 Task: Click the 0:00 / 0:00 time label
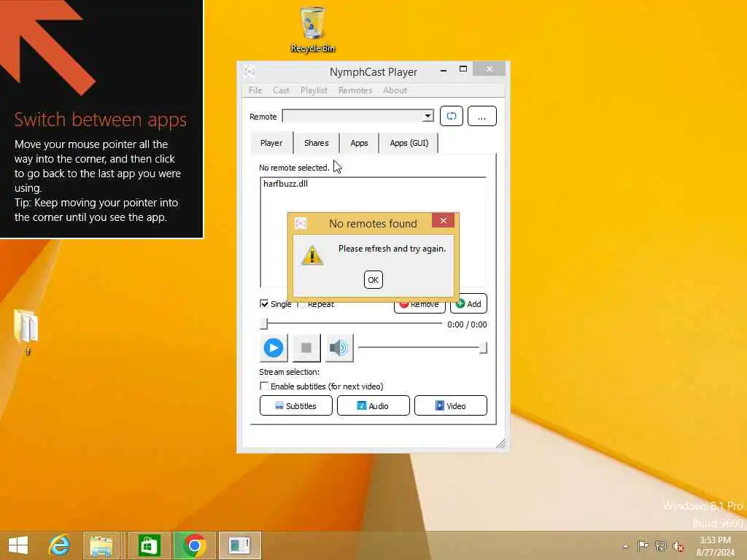click(x=467, y=324)
